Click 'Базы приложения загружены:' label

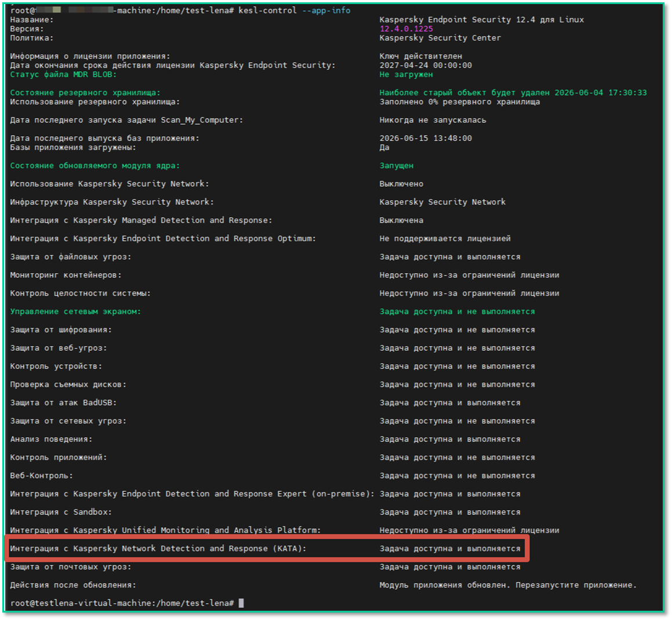tap(73, 147)
